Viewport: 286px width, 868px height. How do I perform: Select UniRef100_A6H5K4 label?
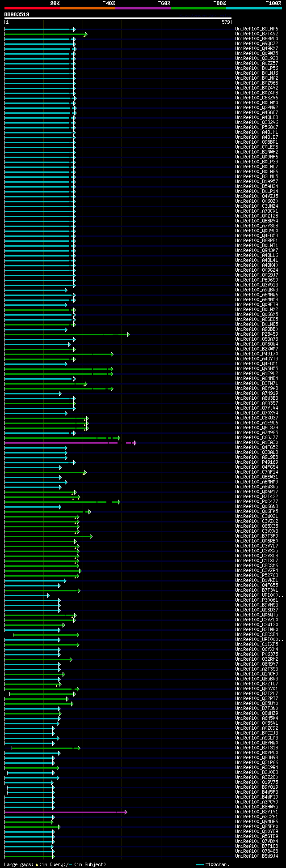pos(257,718)
